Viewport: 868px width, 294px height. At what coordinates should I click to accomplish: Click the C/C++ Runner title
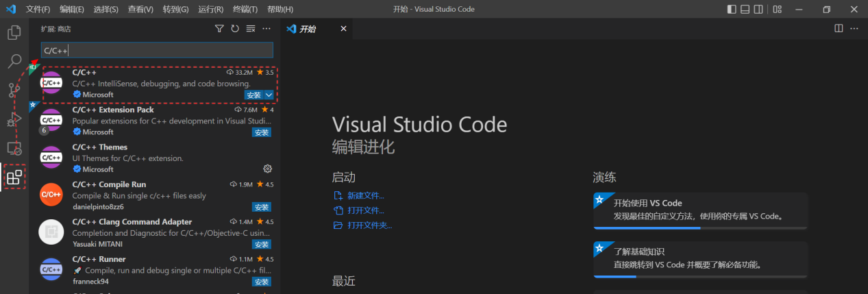click(x=99, y=259)
